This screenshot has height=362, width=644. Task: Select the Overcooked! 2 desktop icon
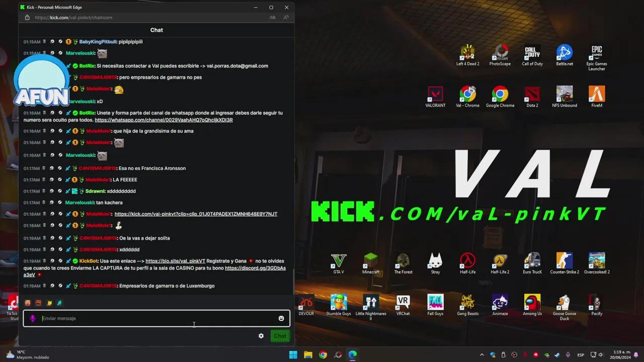click(x=597, y=263)
